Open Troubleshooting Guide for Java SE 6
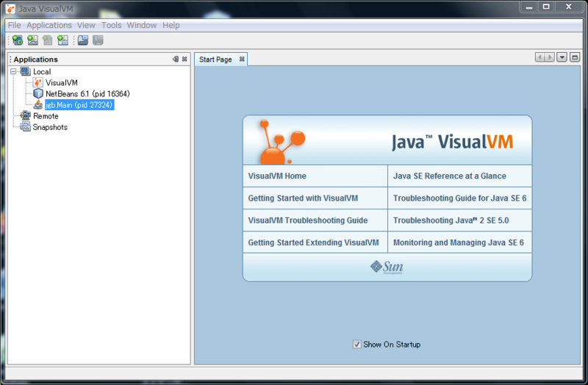 460,198
